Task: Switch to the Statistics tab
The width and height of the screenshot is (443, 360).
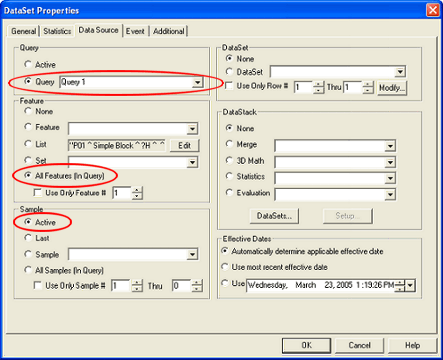Action: [x=57, y=31]
